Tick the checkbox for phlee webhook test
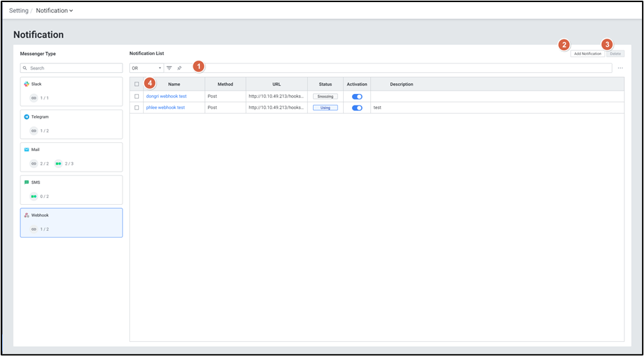The width and height of the screenshot is (644, 356). pos(137,108)
